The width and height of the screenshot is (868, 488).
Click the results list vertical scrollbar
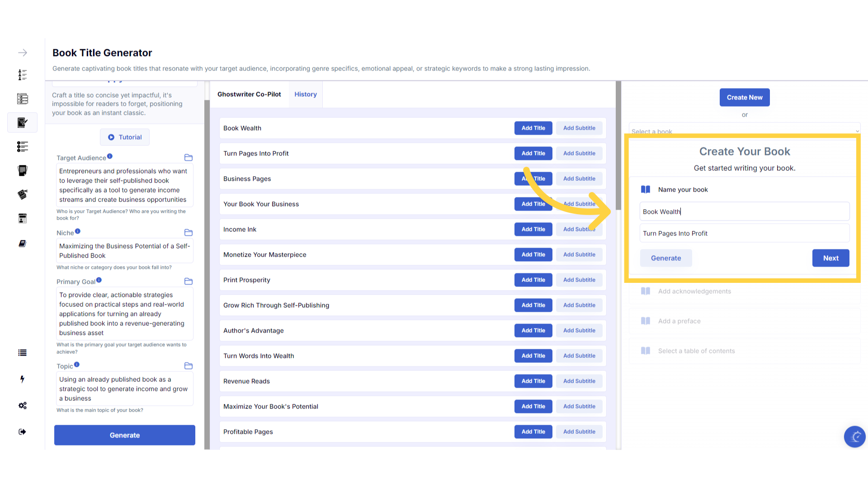pyautogui.click(x=618, y=145)
